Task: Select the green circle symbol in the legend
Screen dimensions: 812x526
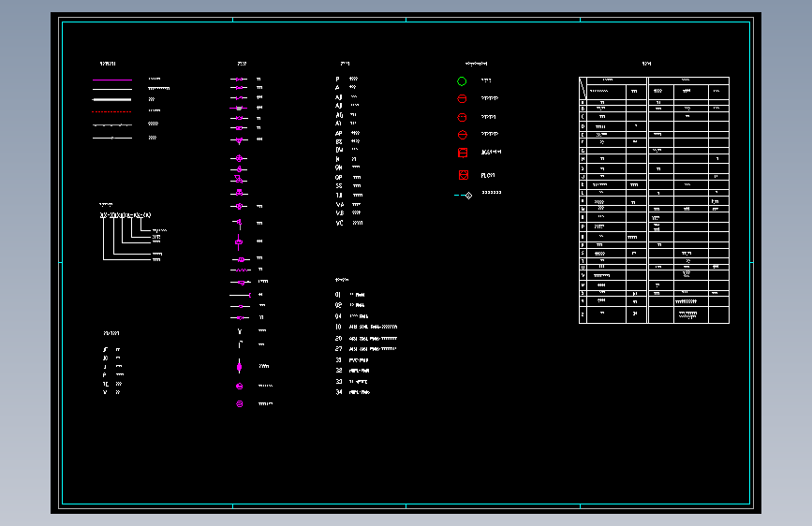Action: [462, 81]
